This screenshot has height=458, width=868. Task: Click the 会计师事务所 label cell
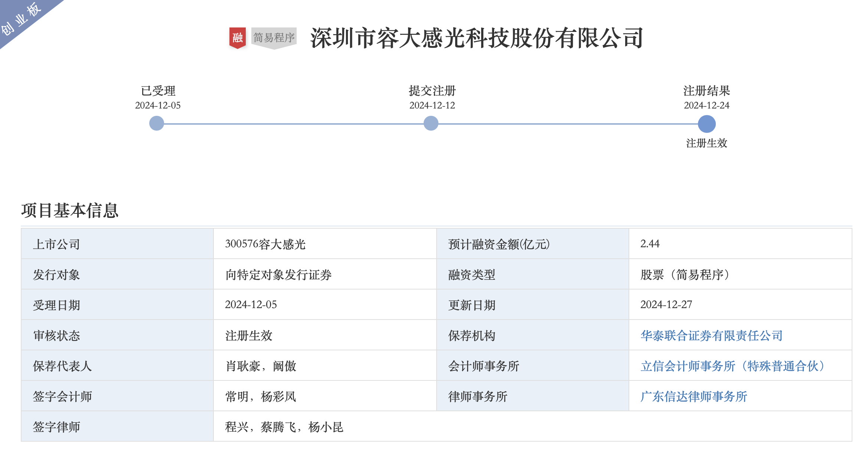tap(533, 366)
